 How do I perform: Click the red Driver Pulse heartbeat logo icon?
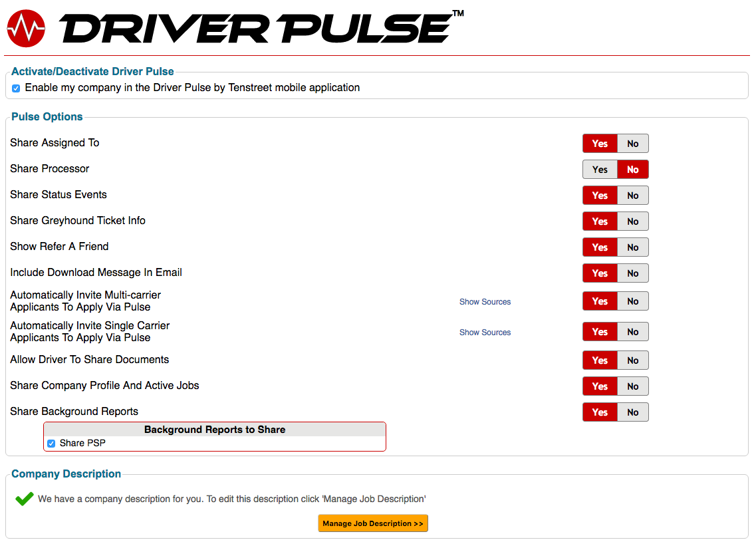click(26, 29)
